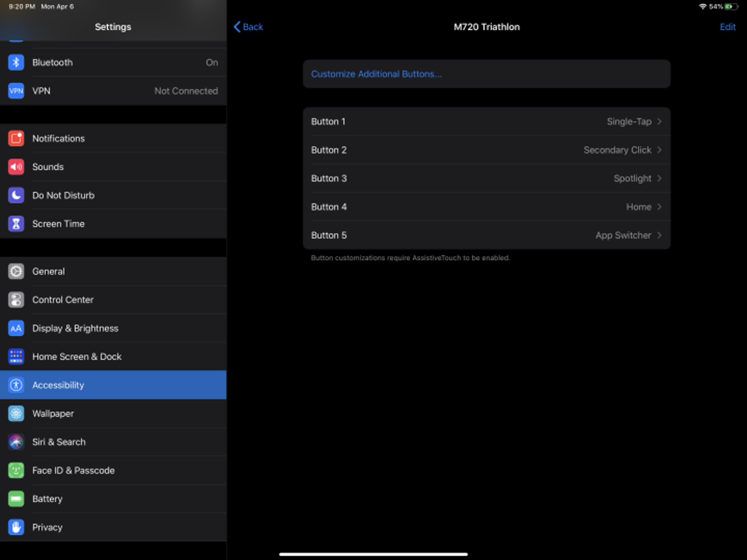Open Wallpaper settings
The width and height of the screenshot is (747, 560).
click(x=113, y=413)
